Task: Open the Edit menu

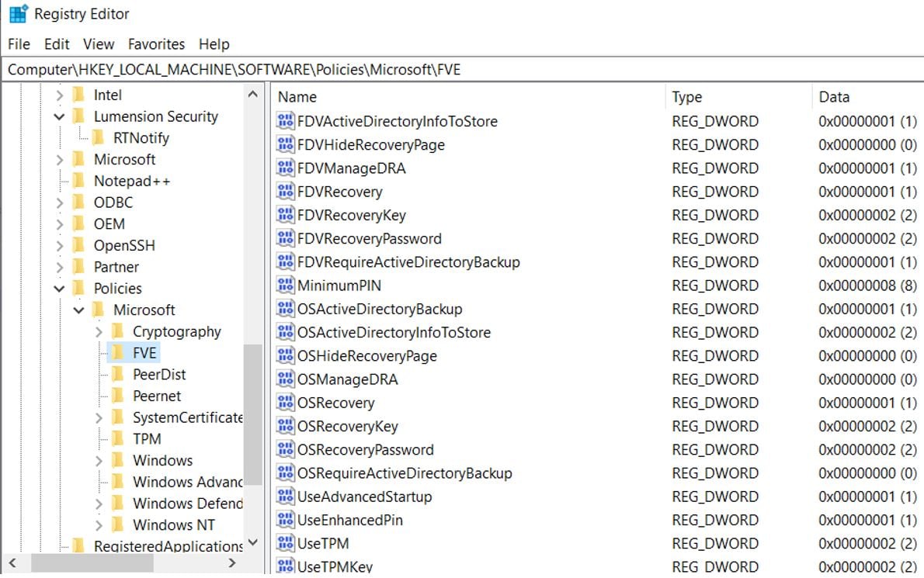Action: [56, 44]
